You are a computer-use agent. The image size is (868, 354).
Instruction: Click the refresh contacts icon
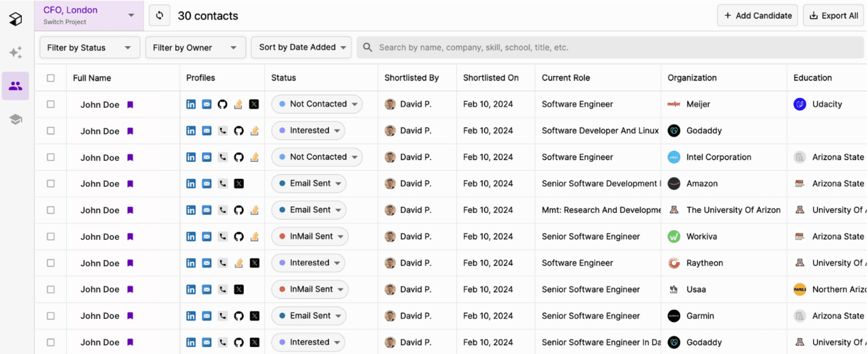(x=159, y=16)
